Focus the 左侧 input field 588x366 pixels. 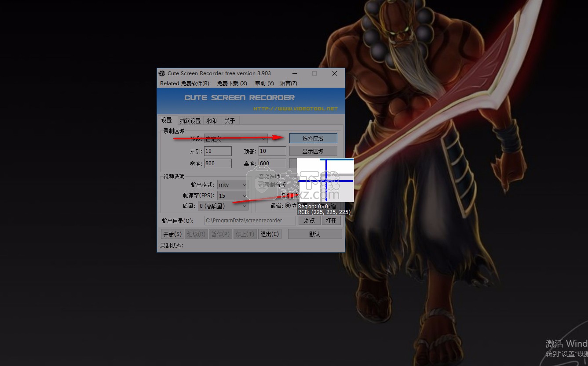(218, 151)
